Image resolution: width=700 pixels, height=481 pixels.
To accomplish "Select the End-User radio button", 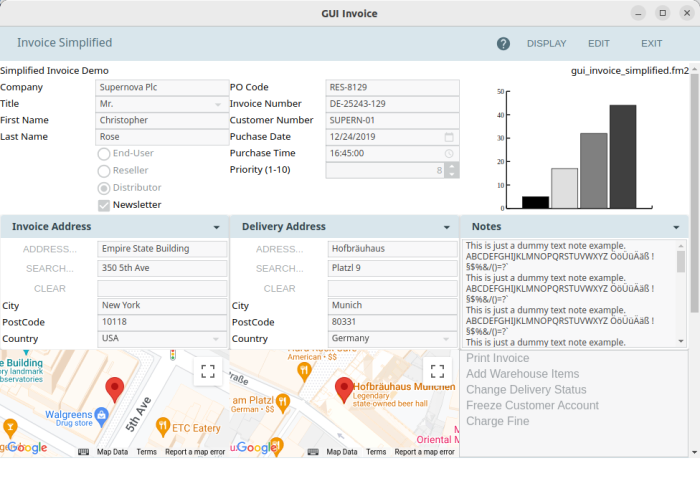I will (x=104, y=154).
